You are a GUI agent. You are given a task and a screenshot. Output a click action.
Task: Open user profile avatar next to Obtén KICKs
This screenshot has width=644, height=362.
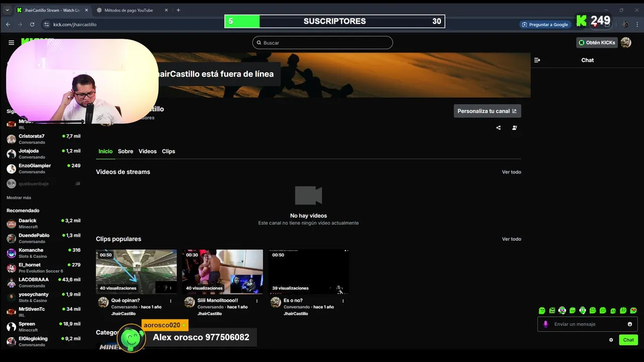click(x=626, y=43)
